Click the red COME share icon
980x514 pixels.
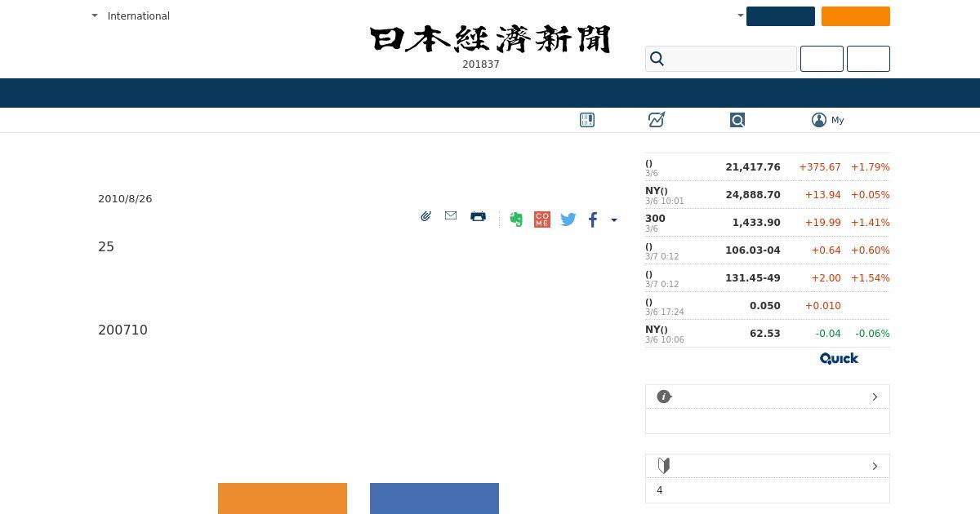pos(542,219)
